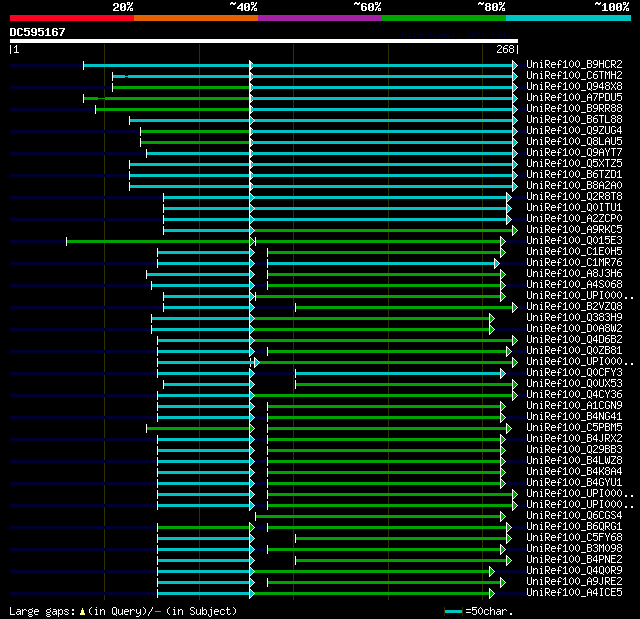640x619 pixels.
Task: Click the UniRef100_A7PDU5 label
Action: (574, 98)
